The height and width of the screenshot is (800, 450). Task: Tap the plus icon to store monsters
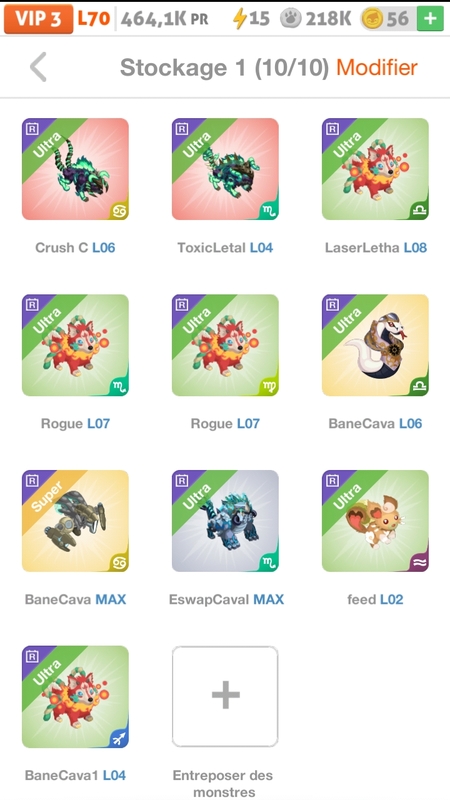click(225, 696)
